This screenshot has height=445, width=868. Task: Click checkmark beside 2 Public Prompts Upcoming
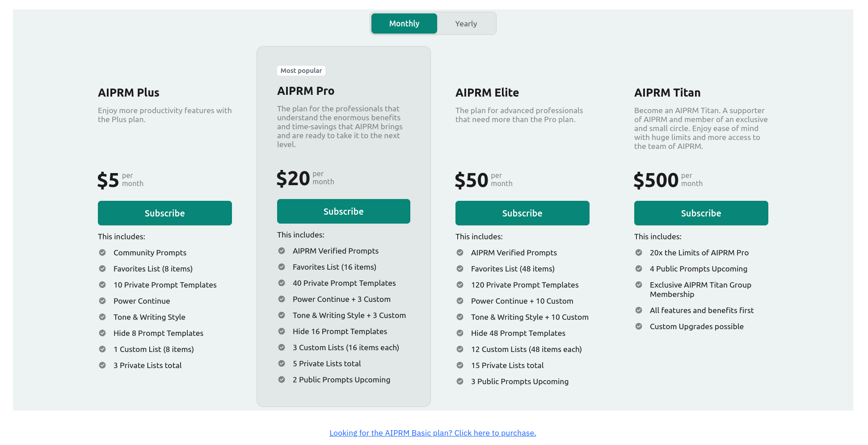click(281, 379)
